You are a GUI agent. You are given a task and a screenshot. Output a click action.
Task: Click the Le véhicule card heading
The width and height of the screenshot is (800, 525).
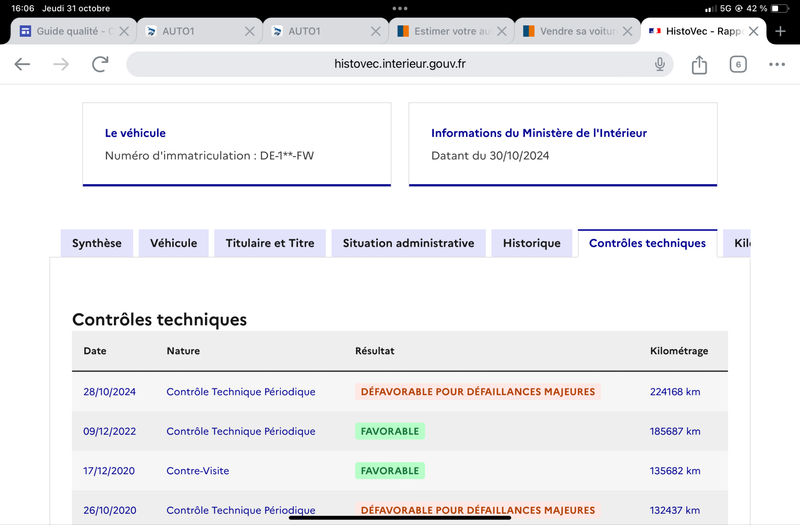pos(135,133)
